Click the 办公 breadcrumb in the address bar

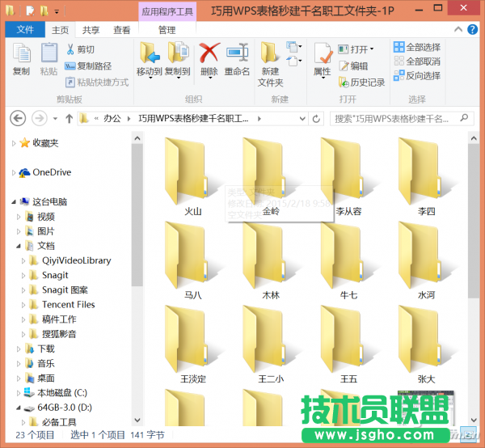click(112, 119)
